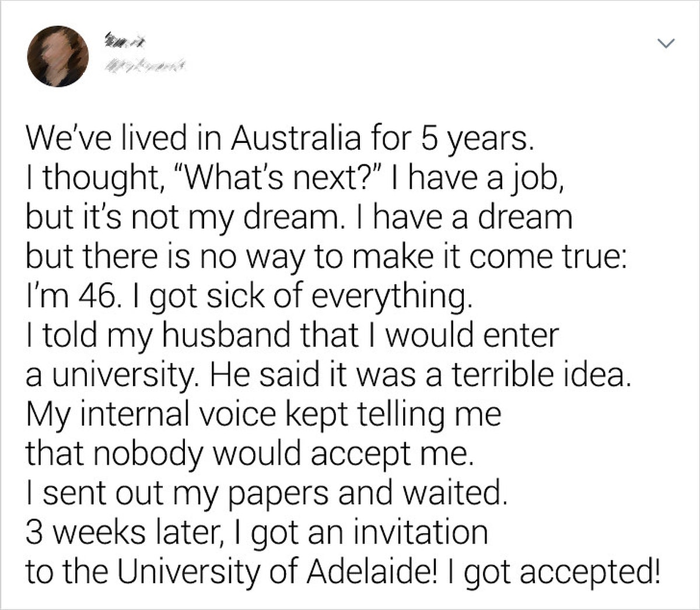Viewport: 700px width, 610px height.
Task: Click the line "My internal voice kept telling me"
Action: point(262,413)
